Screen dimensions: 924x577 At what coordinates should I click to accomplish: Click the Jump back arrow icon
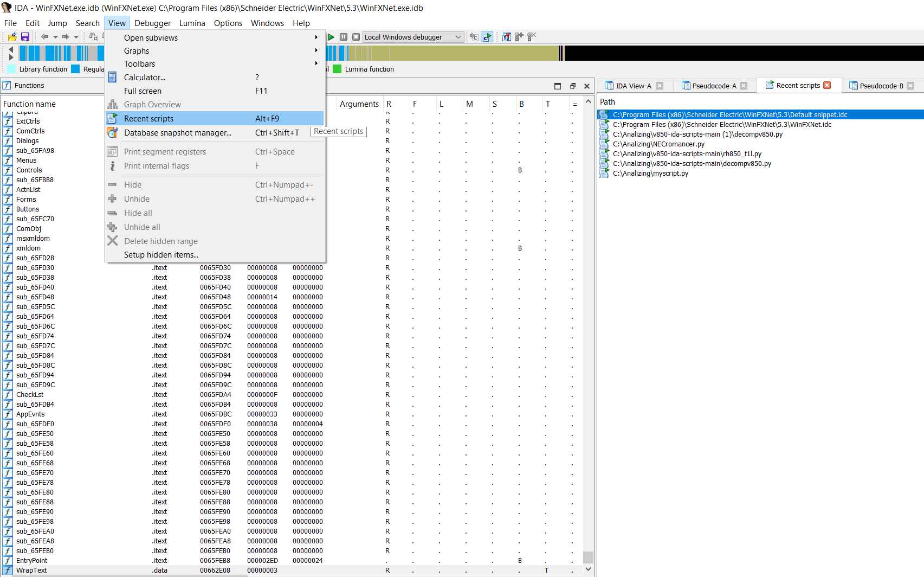click(44, 37)
